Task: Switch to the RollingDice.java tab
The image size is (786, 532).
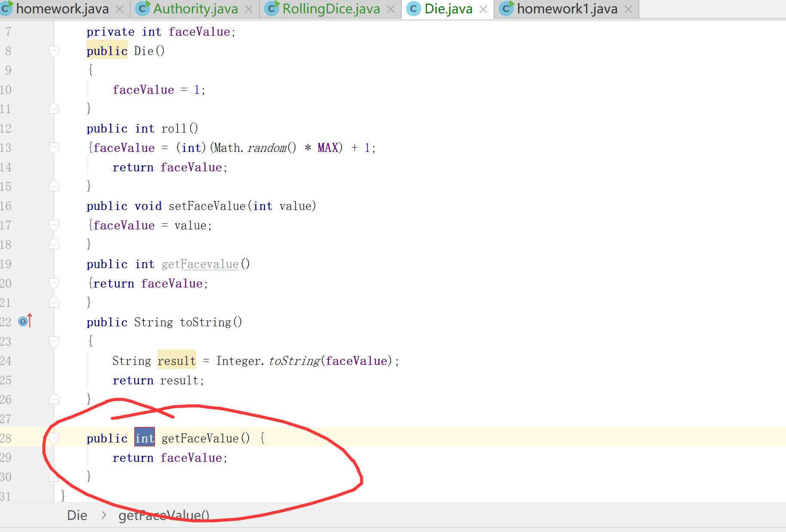Action: pos(331,9)
